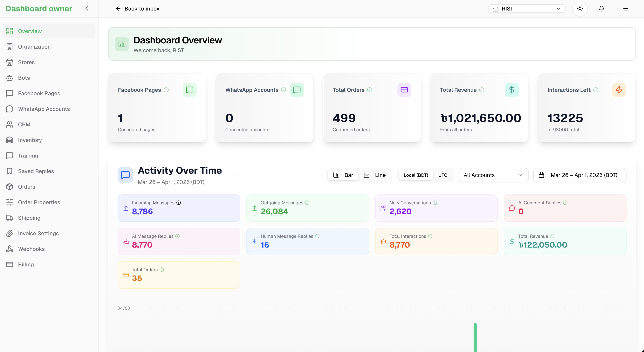Click the lightning icon on Interactions Left
644x352 pixels.
[619, 90]
